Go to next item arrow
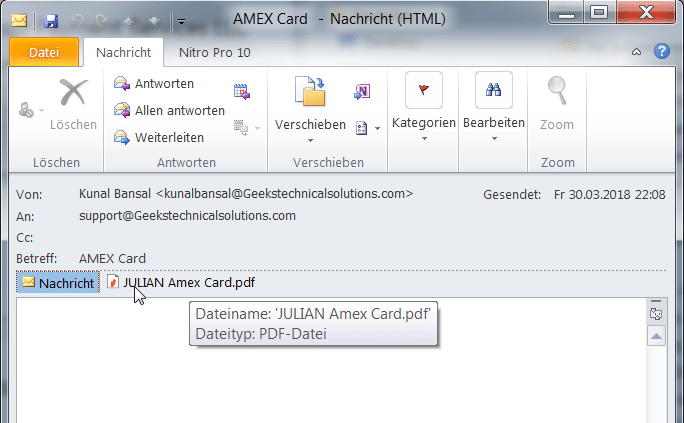Screen dimensions: 684x423 click(154, 20)
